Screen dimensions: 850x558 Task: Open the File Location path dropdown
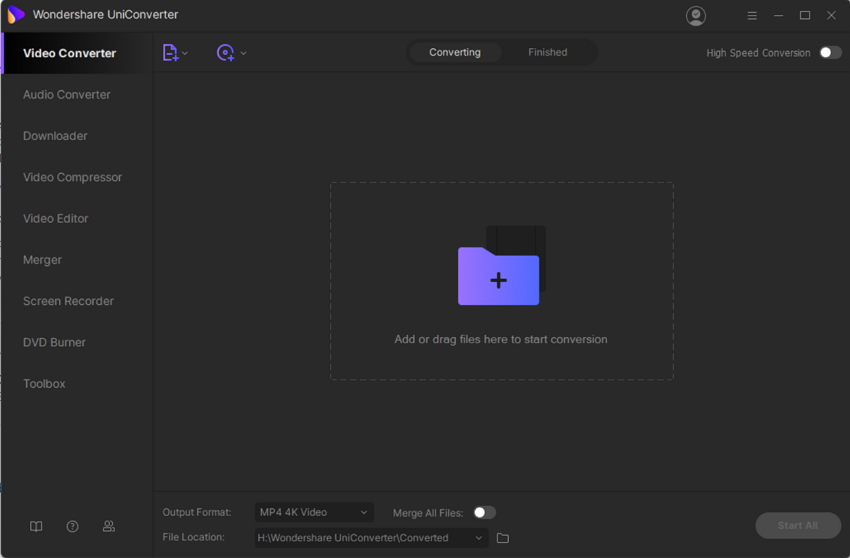tap(479, 538)
